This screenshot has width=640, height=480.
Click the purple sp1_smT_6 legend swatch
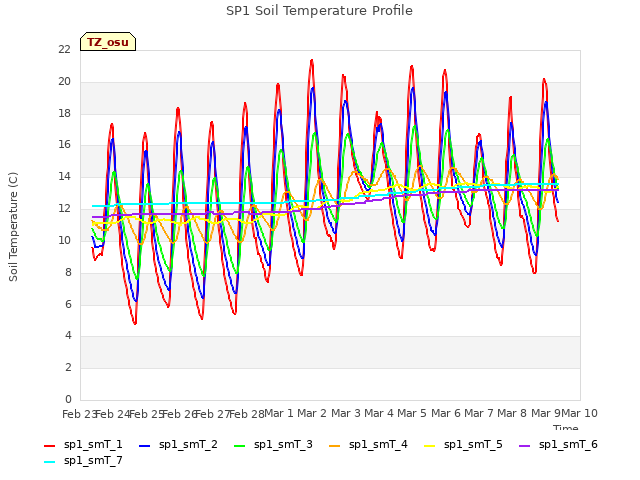click(x=524, y=446)
